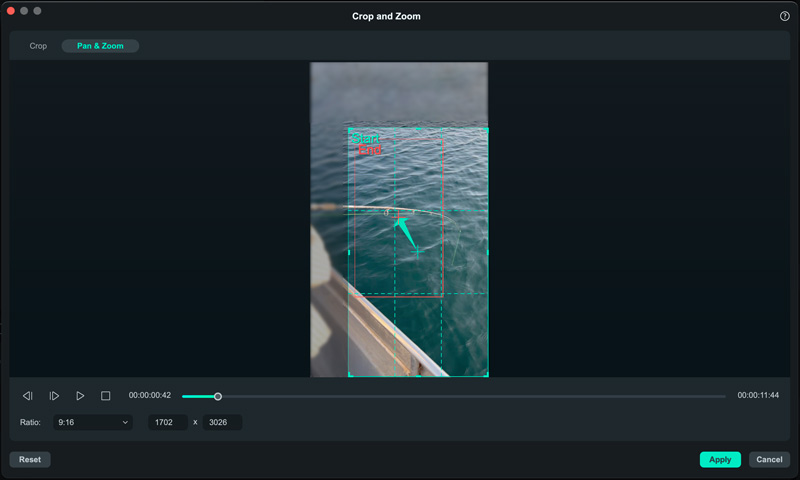This screenshot has width=800, height=480.
Task: Click the green pan direction arrow
Action: click(404, 233)
